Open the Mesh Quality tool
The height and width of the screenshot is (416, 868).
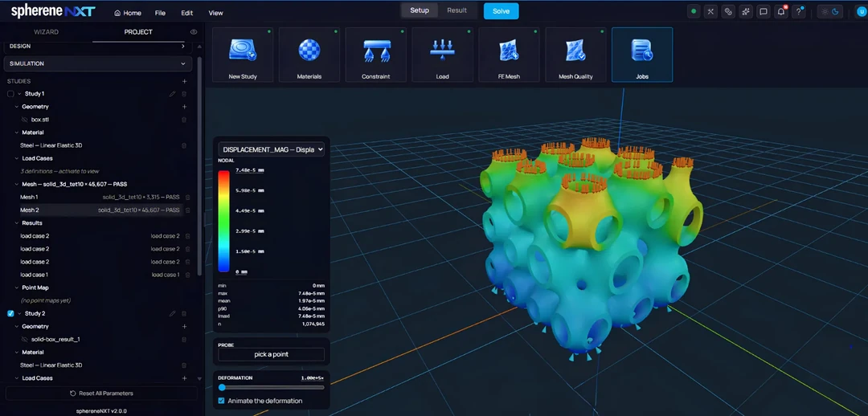click(575, 55)
